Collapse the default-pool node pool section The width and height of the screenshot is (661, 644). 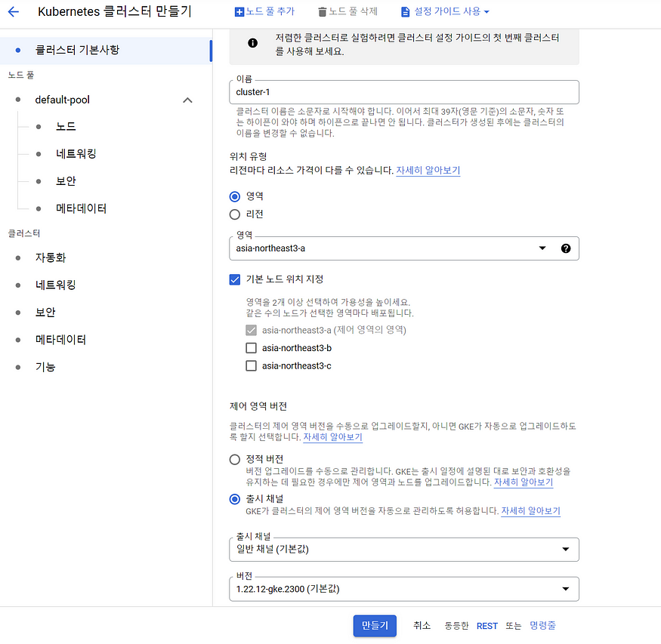tap(187, 100)
